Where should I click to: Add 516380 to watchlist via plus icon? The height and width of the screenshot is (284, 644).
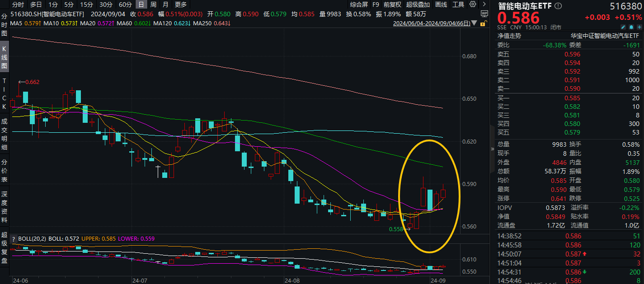coord(639,27)
